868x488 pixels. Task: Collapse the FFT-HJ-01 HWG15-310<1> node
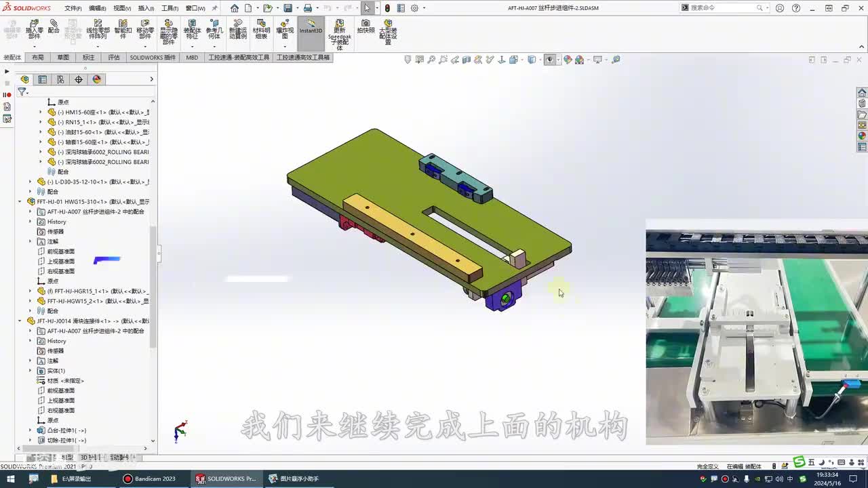click(20, 201)
